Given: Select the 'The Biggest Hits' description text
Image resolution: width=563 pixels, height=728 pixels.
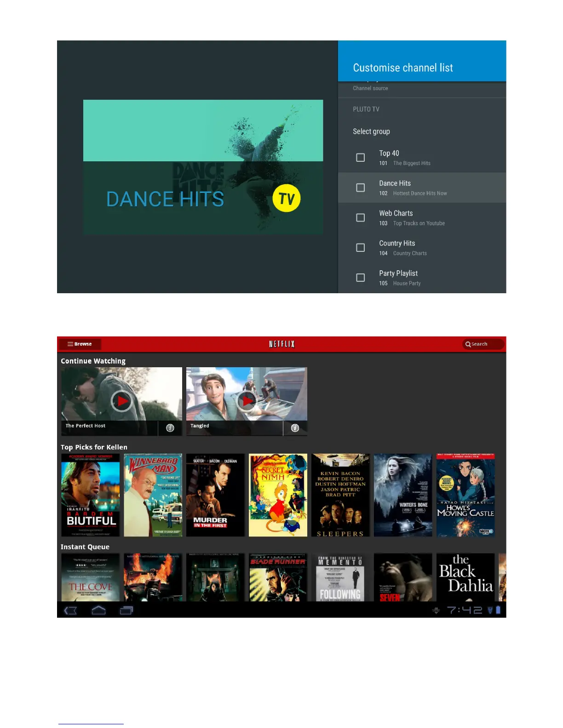Looking at the screenshot, I should (x=412, y=163).
